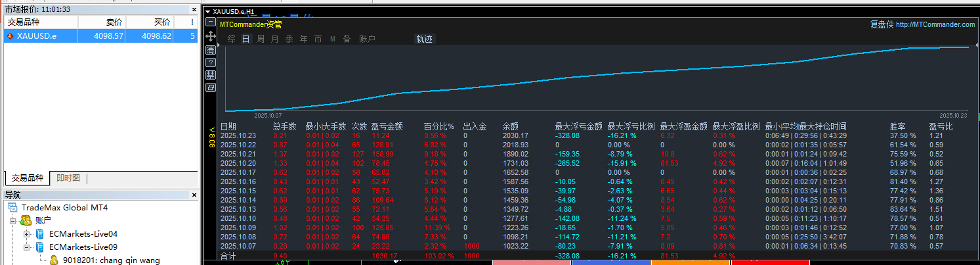Select account 9018201: chang qin wang
Image resolution: width=980 pixels, height=265 pixels.
111,260
